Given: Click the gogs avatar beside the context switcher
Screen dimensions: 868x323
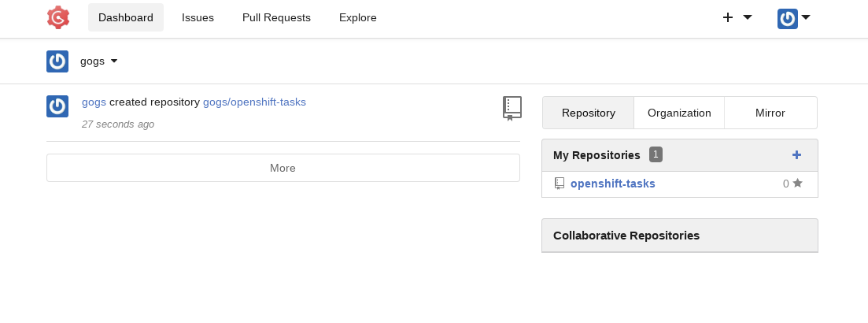Looking at the screenshot, I should pos(57,61).
